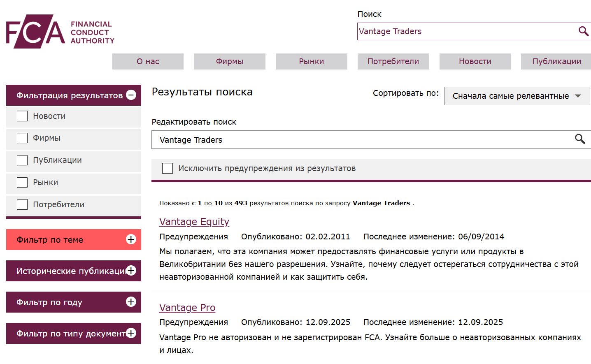The image size is (591, 364).
Task: Follow the Vantage Pro link
Action: click(x=187, y=307)
